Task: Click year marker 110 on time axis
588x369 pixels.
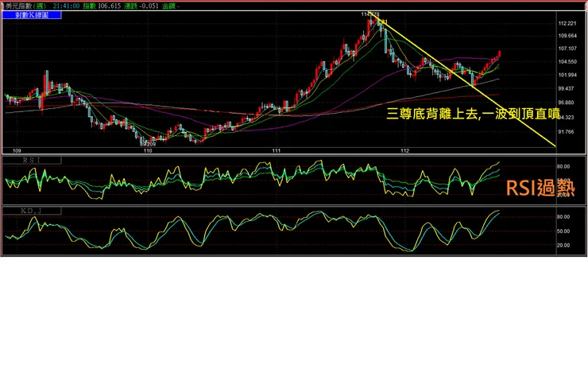Action: point(148,151)
